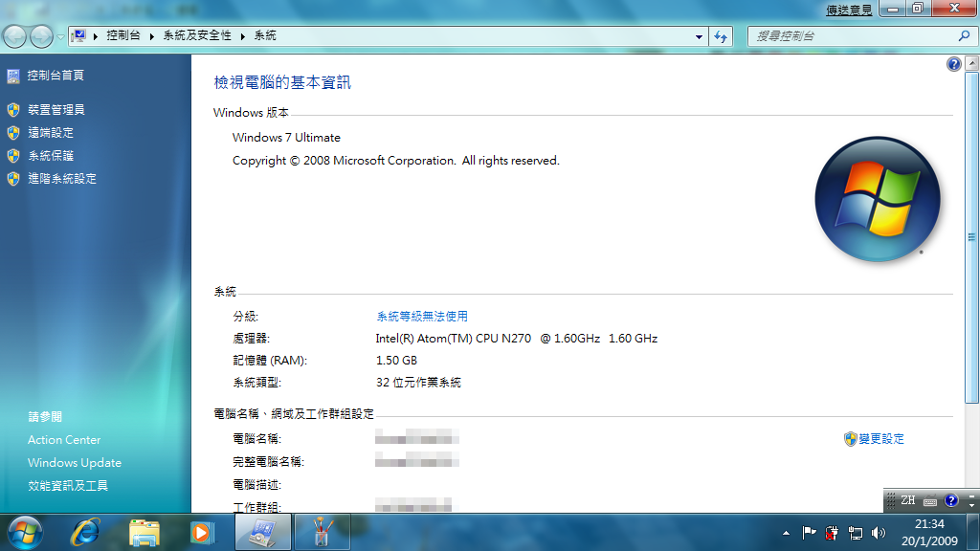980x551 pixels.
Task: Click the shield icon beside 變更設定
Action: click(x=850, y=439)
